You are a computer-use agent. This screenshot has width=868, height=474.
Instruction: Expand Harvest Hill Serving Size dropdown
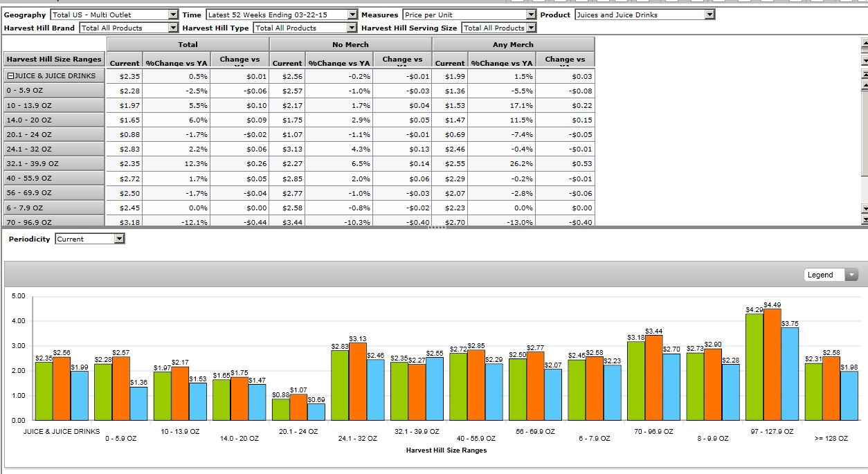pyautogui.click(x=531, y=28)
